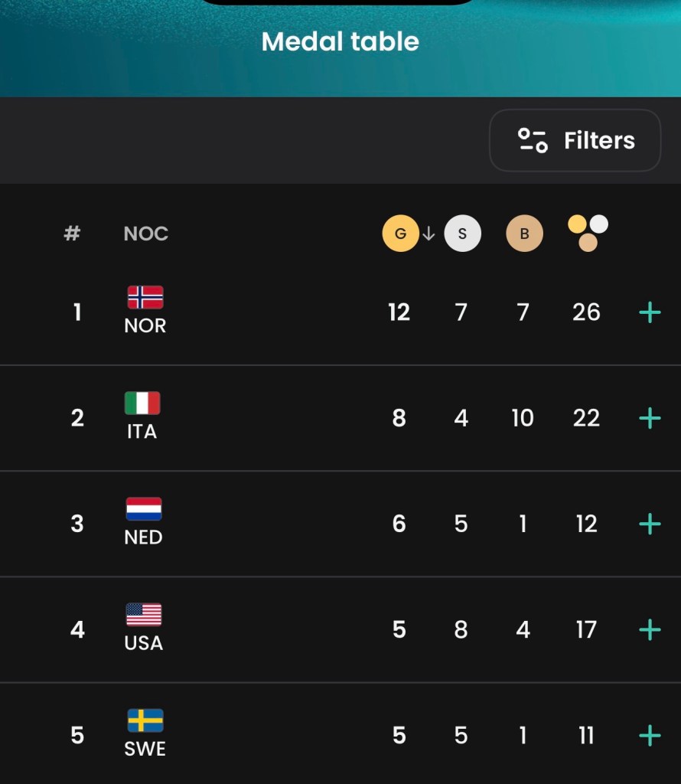This screenshot has width=681, height=784.
Task: Expand Sweden's medal breakdown
Action: tap(650, 736)
